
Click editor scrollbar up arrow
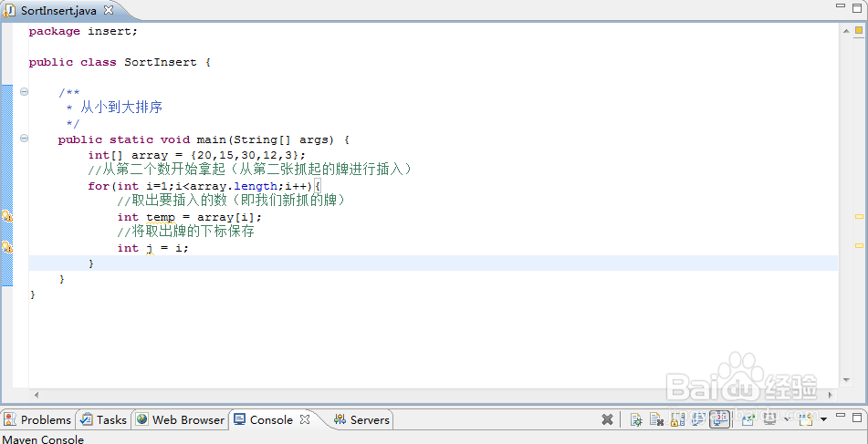pyautogui.click(x=846, y=31)
